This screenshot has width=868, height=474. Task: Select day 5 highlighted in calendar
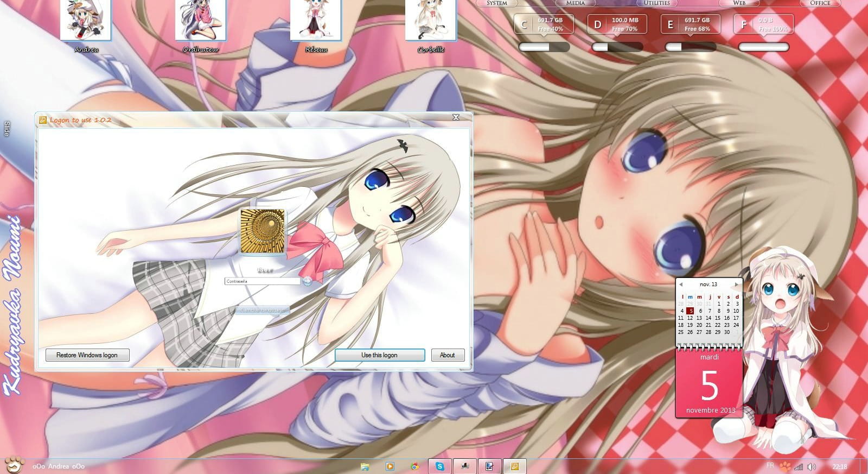point(690,311)
